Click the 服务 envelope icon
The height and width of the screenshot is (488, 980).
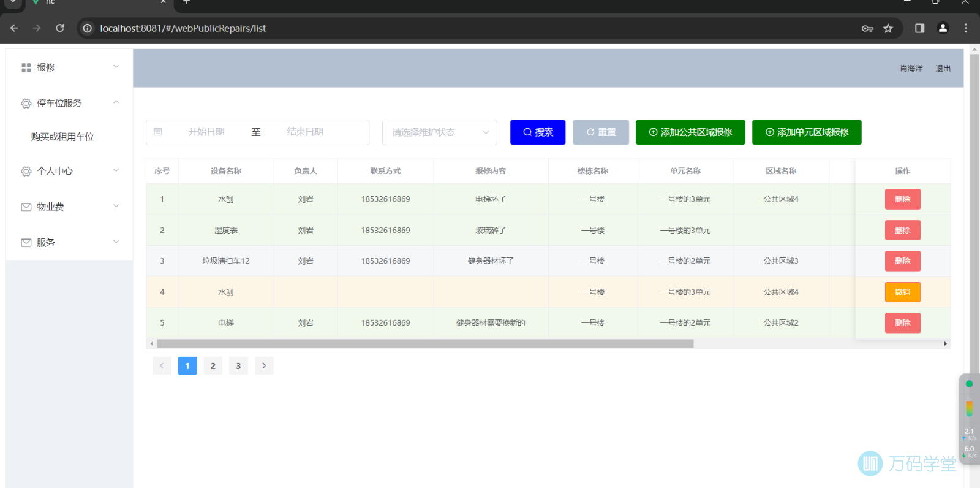pos(26,243)
